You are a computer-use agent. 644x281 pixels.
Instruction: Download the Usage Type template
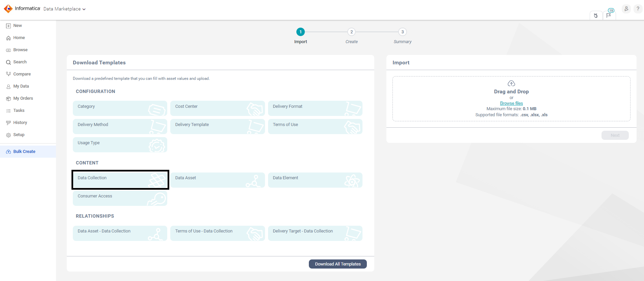(x=120, y=145)
